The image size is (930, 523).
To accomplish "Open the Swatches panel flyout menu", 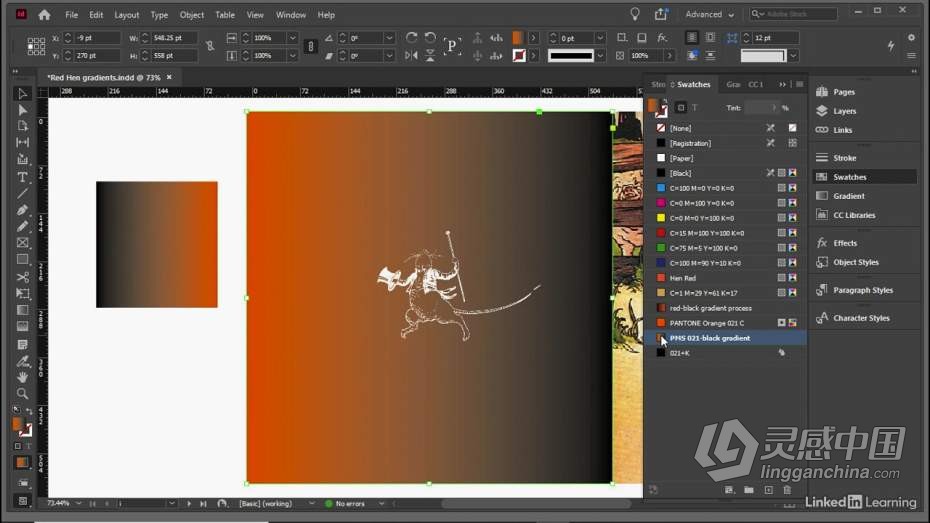I will coord(800,84).
